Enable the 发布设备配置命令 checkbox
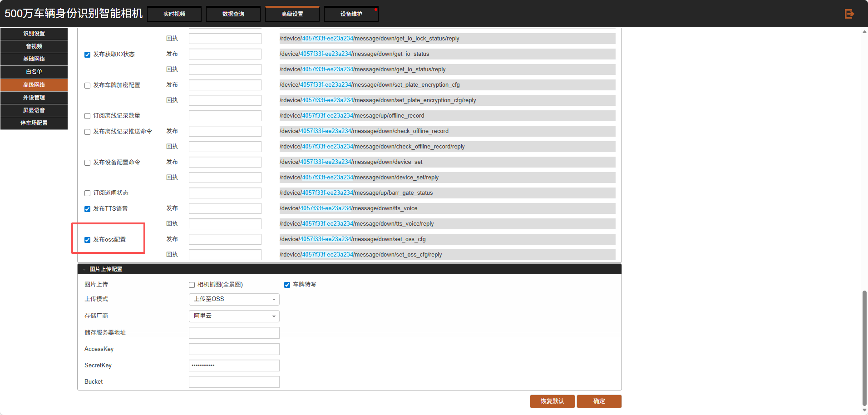The height and width of the screenshot is (415, 868). tap(88, 163)
